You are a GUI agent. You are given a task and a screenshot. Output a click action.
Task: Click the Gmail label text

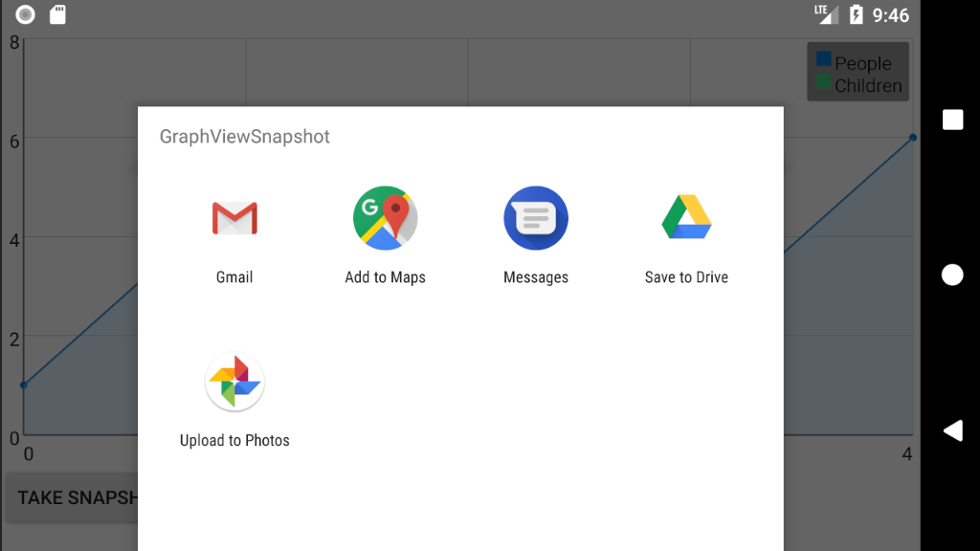coord(234,276)
